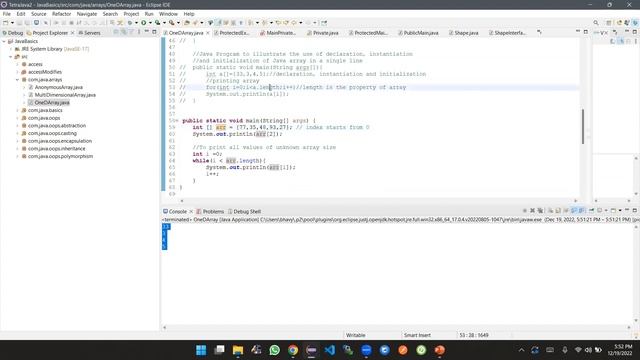Minimize the Project Explorer panel

coord(147,32)
